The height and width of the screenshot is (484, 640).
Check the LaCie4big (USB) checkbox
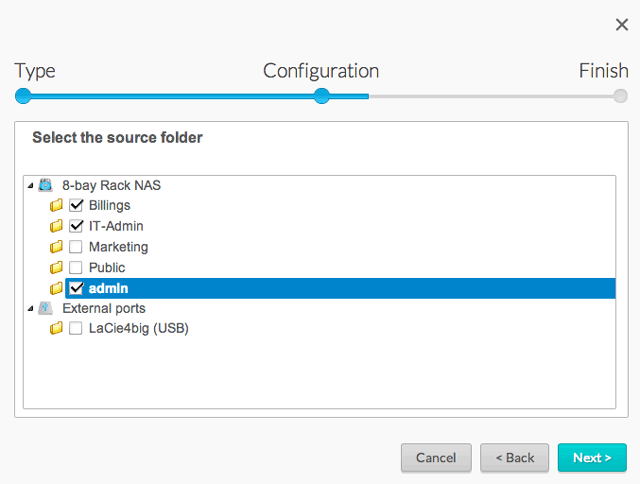click(x=76, y=329)
